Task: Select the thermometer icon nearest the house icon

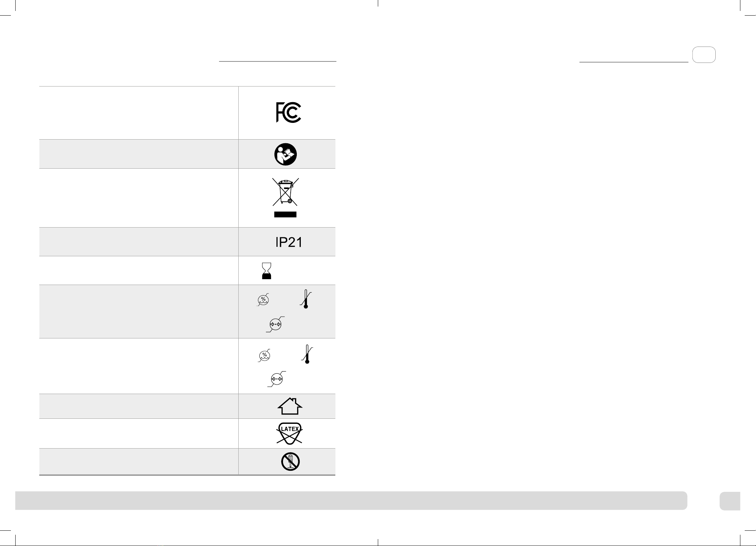Action: pyautogui.click(x=307, y=354)
